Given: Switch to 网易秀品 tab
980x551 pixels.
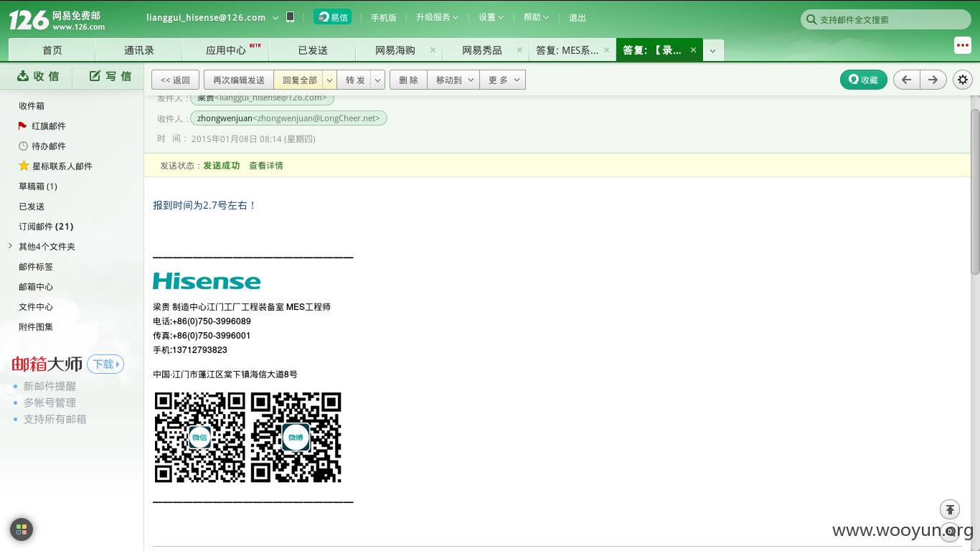Looking at the screenshot, I should click(482, 50).
